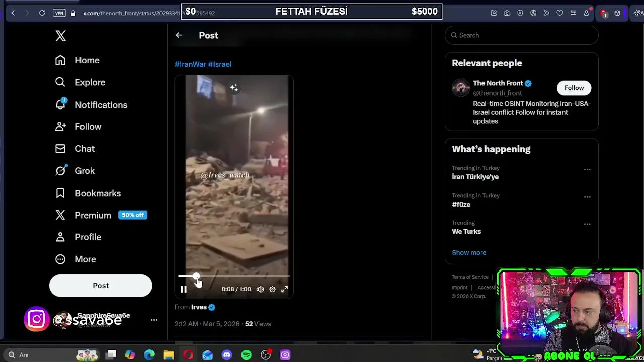This screenshot has width=644, height=362.
Task: Mute the video with speaker icon
Action: (260, 289)
